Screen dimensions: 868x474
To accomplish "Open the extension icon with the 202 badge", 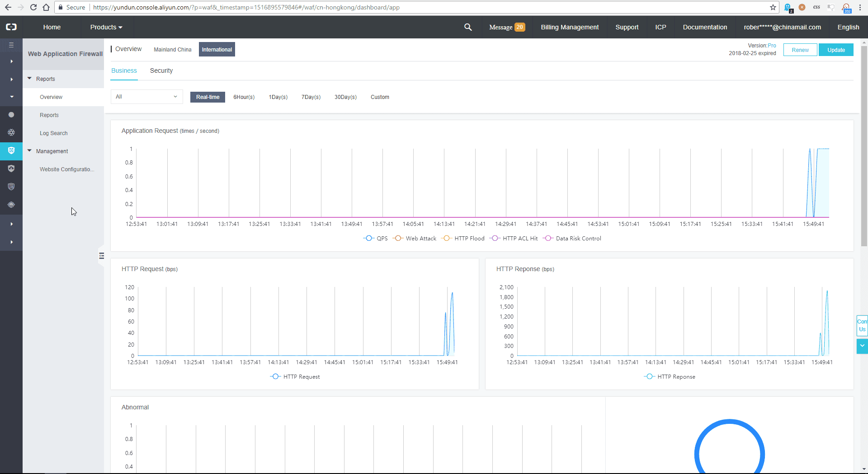I will tap(846, 8).
